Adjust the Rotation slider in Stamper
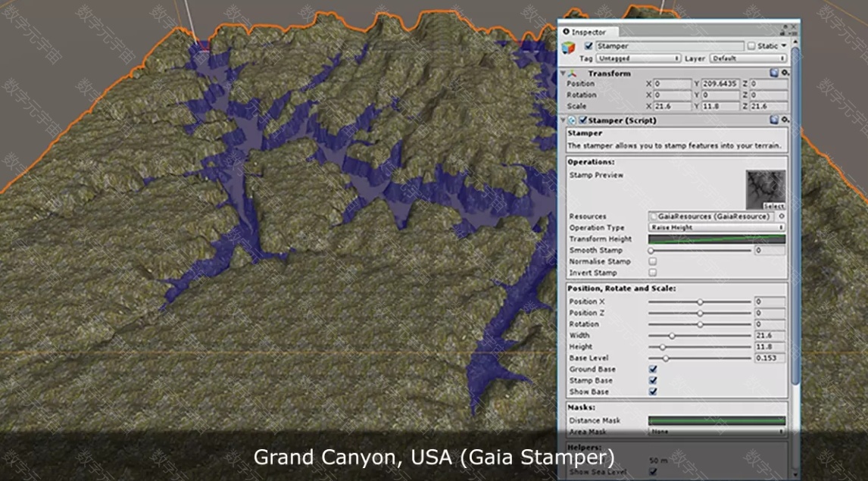Viewport: 868px width, 481px height. 701,324
